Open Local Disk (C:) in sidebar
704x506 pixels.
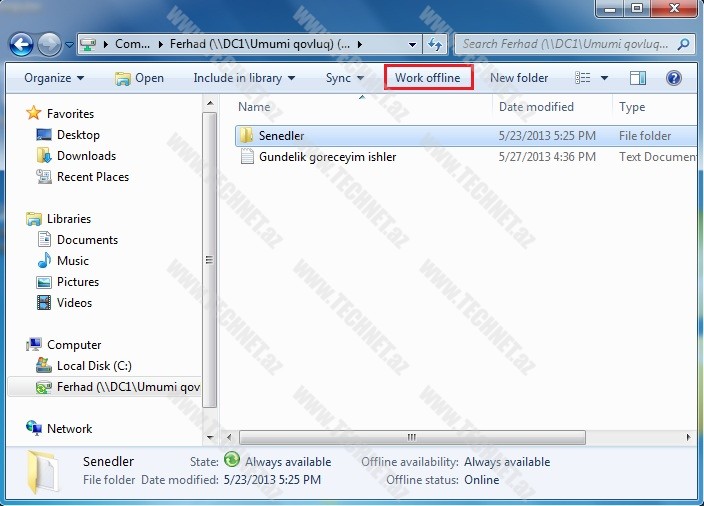click(93, 366)
